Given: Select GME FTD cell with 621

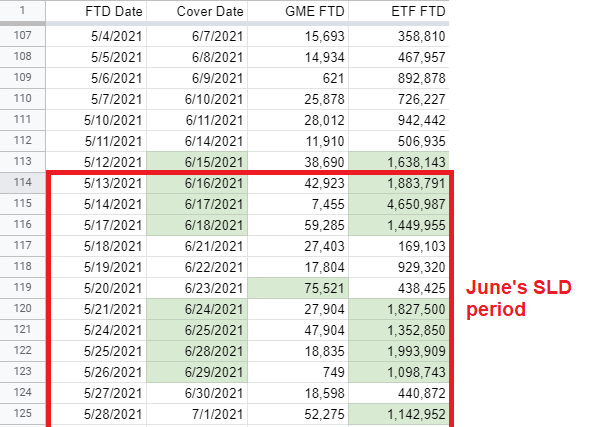Looking at the screenshot, I should point(298,78).
